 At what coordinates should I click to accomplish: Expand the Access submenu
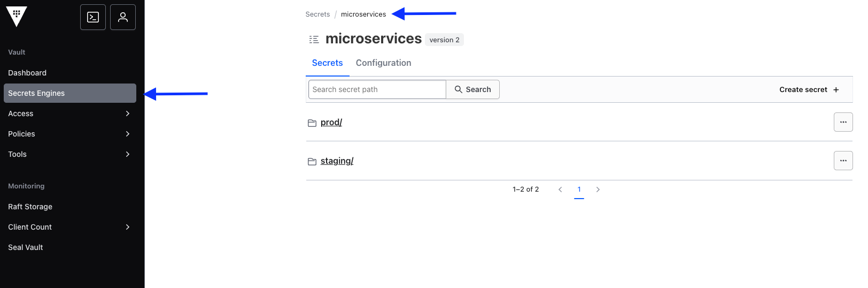tap(127, 113)
